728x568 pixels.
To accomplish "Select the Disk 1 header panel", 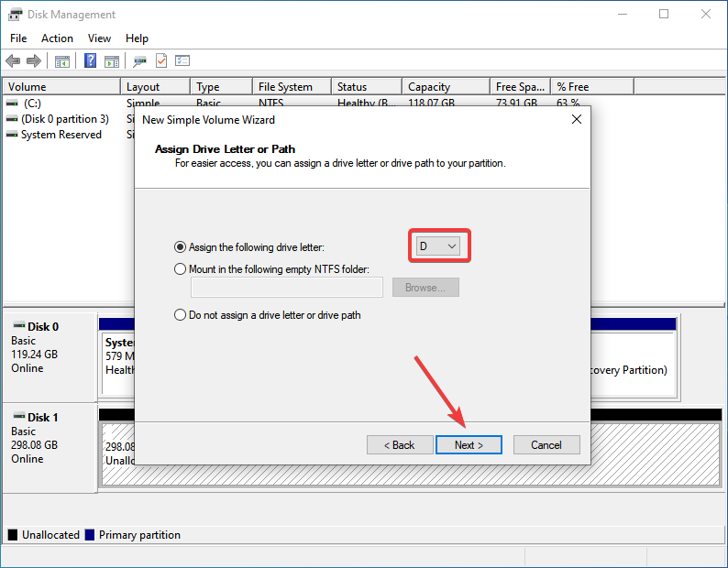I will pyautogui.click(x=50, y=448).
